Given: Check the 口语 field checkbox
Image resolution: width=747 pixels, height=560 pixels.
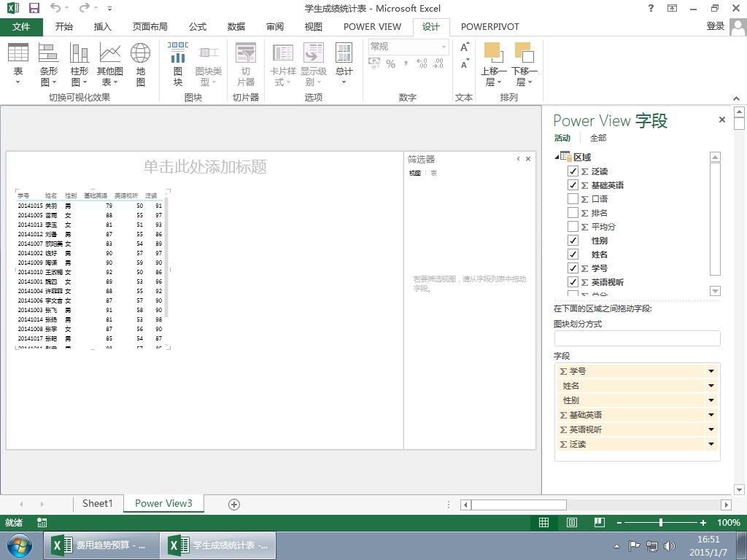Looking at the screenshot, I should point(573,198).
